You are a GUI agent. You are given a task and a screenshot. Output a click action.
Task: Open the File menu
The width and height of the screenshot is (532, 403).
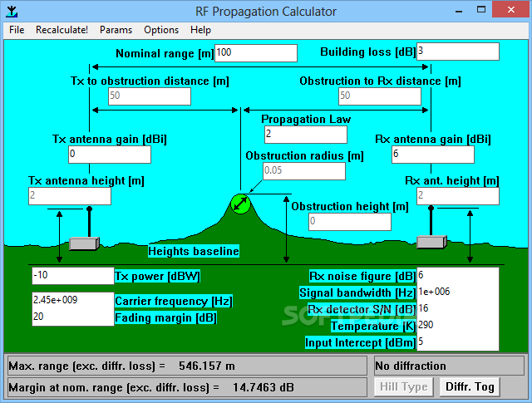click(17, 30)
